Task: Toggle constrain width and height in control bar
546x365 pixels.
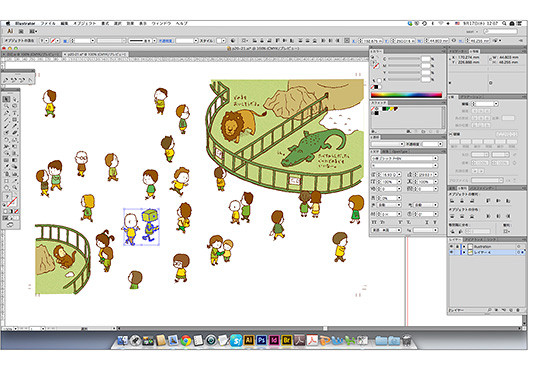Action: (x=453, y=41)
